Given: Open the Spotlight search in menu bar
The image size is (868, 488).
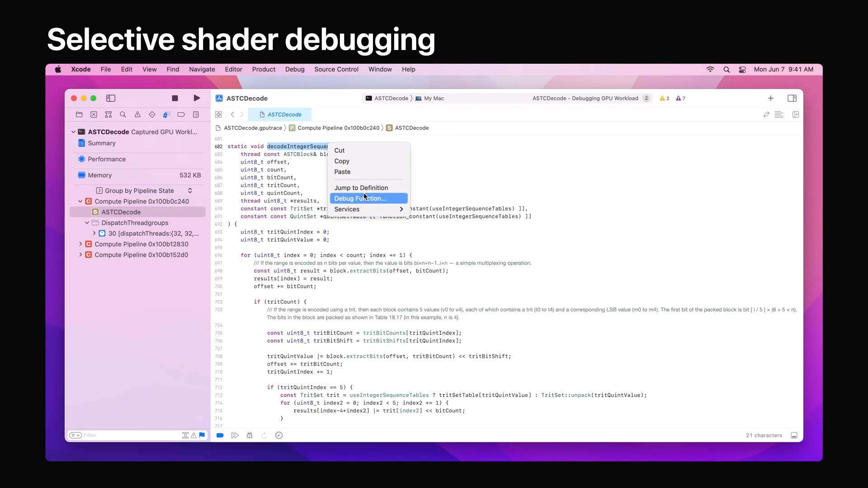Looking at the screenshot, I should [726, 70].
